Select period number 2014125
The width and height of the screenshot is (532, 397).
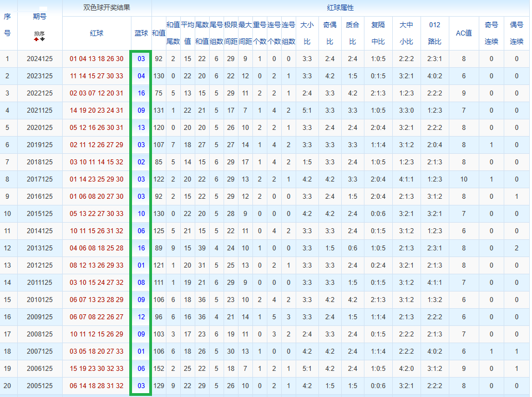tap(40, 231)
